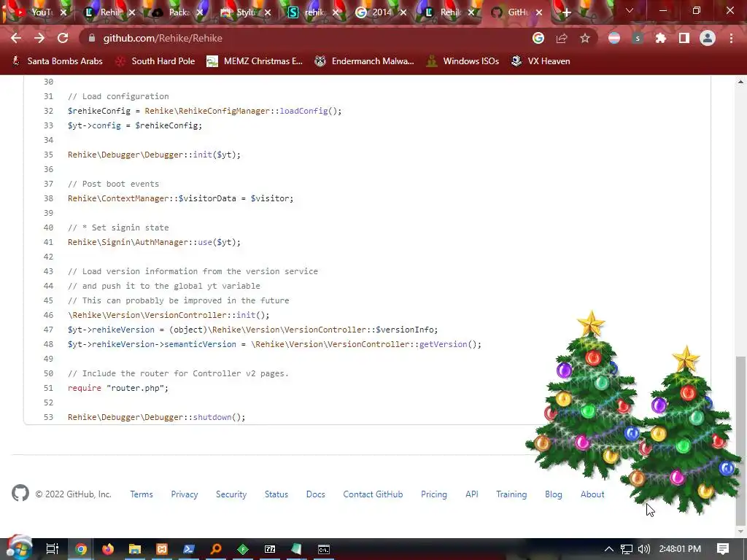The width and height of the screenshot is (747, 560).
Task: Close the Google 2014 tab
Action: (x=403, y=12)
